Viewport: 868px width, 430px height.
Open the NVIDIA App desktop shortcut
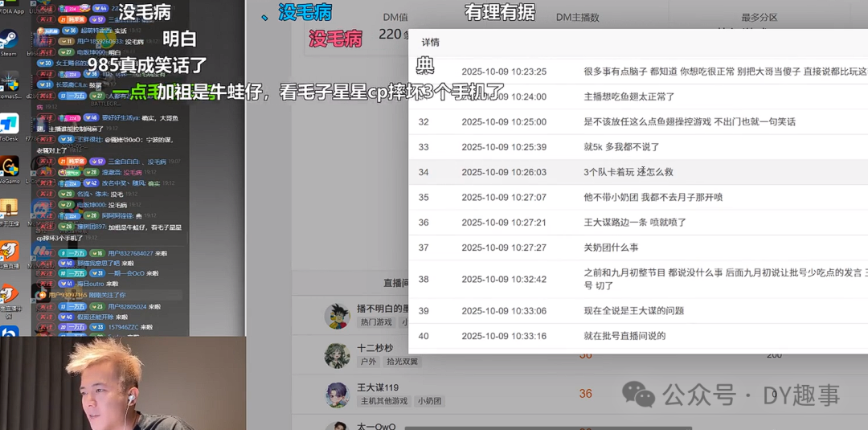[11, 8]
